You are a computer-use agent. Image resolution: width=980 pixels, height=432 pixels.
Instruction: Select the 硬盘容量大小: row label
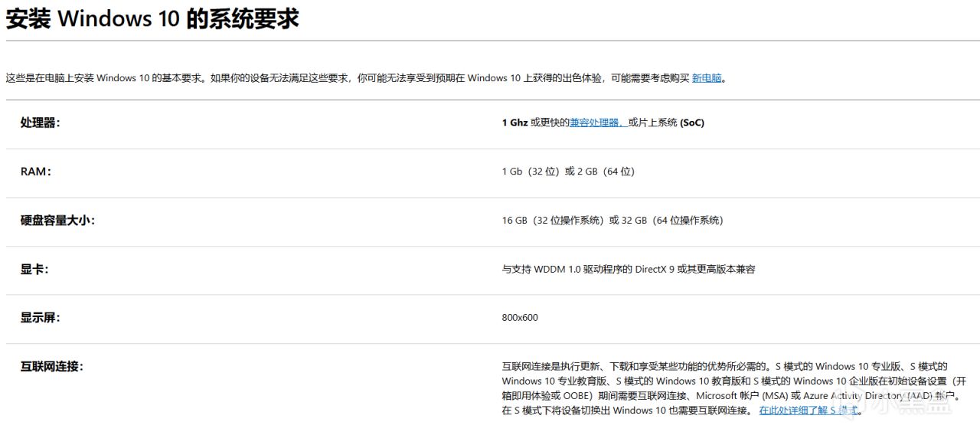(x=57, y=221)
